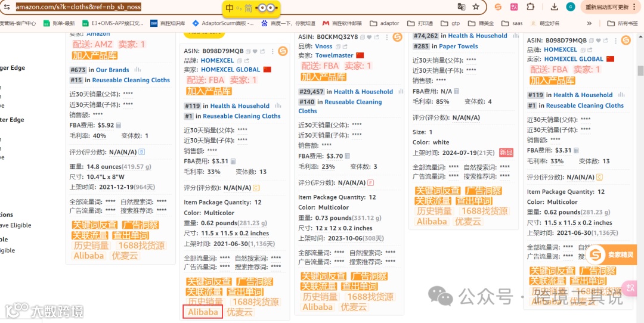Image resolution: width=644 pixels, height=323 pixels.
Task: Copy ASIN B0CKMQ32Y8 with the copy icon
Action: 363,37
